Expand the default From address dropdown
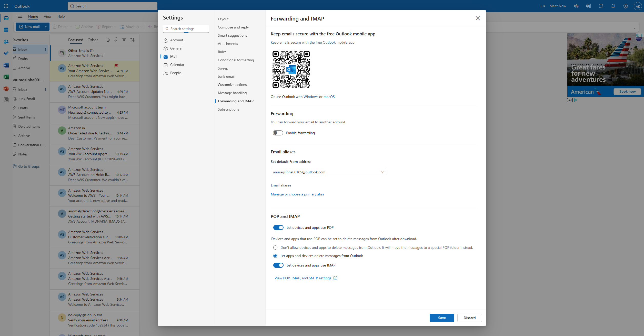Image resolution: width=644 pixels, height=336 pixels. coord(382,172)
